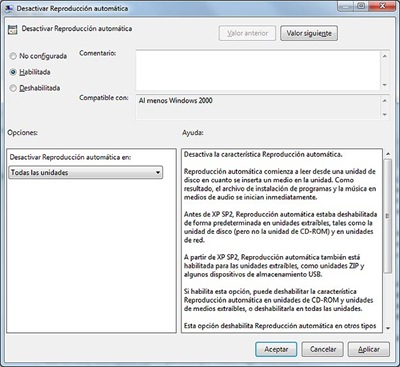400x367 pixels.
Task: Click the policy setting icon beside the heading
Action: pyautogui.click(x=12, y=29)
